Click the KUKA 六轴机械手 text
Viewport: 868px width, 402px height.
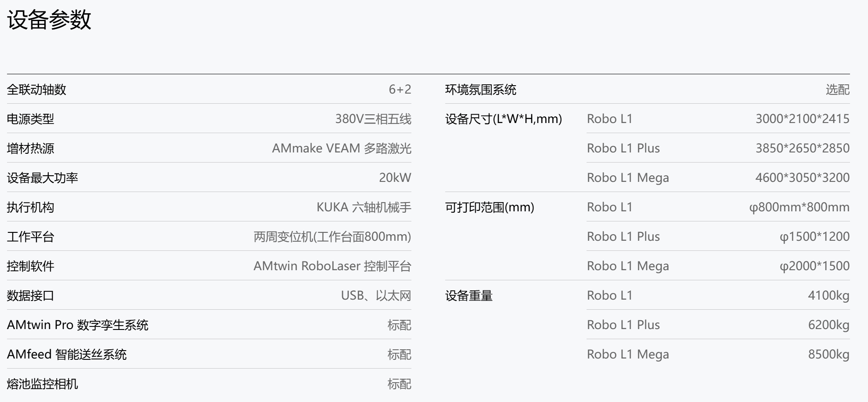364,207
